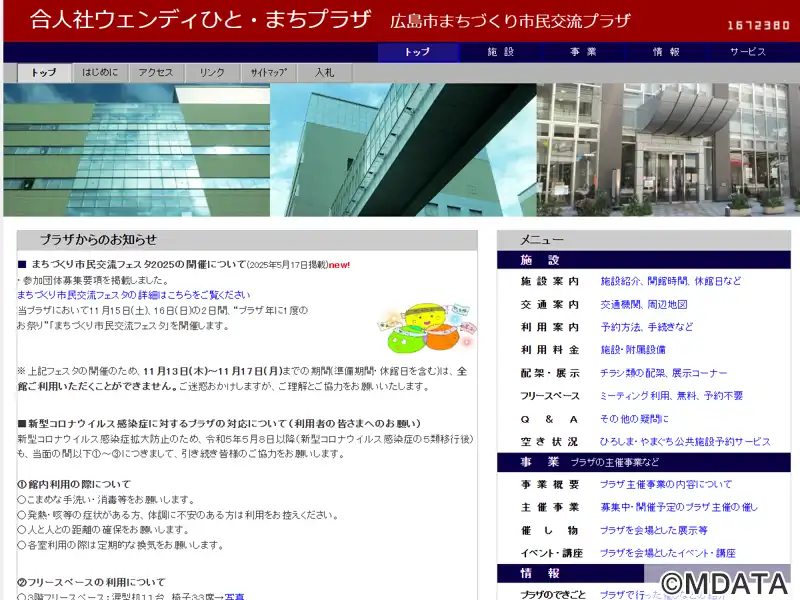Open その他の疑問に link

click(x=634, y=419)
